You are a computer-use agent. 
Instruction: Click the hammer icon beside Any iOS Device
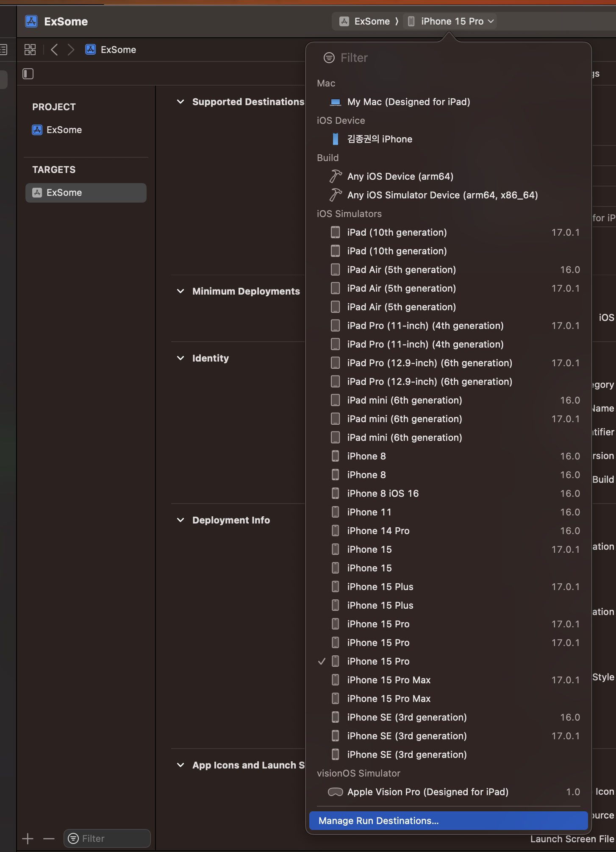pos(336,176)
